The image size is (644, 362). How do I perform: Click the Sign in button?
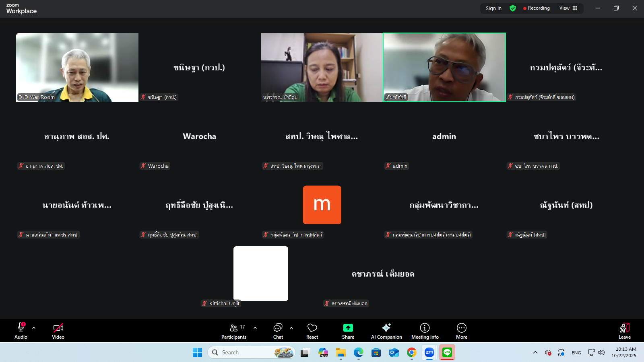(x=493, y=8)
